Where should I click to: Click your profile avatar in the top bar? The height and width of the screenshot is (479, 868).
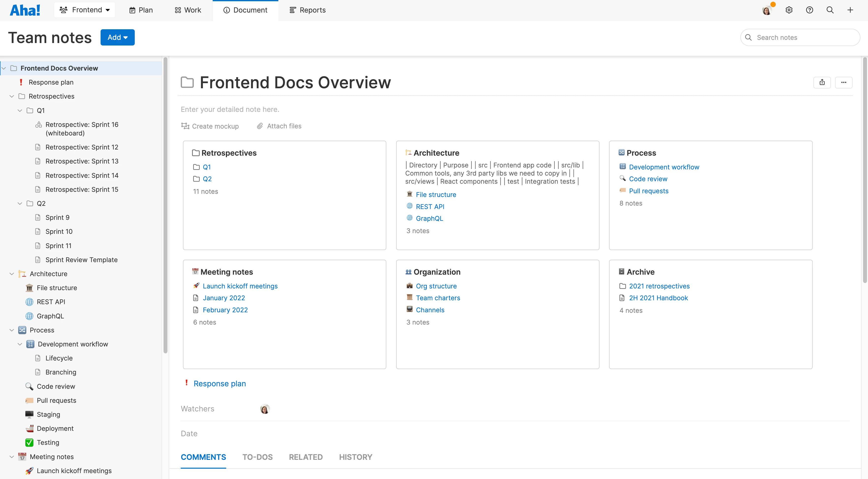click(x=767, y=10)
